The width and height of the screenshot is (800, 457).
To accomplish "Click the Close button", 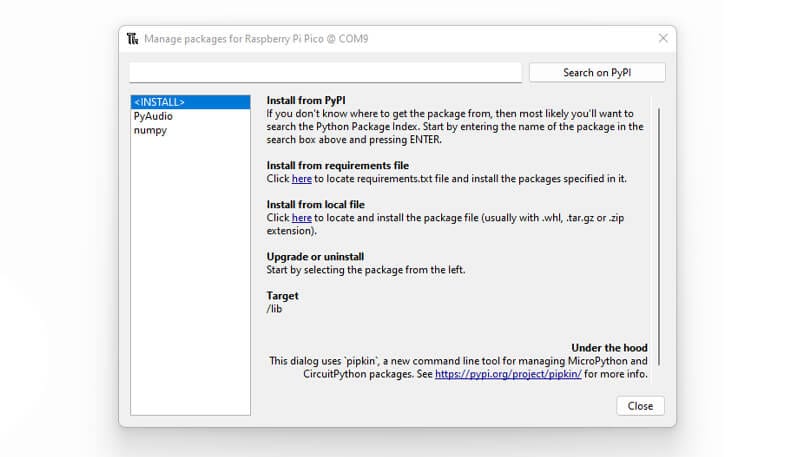I will coord(640,406).
